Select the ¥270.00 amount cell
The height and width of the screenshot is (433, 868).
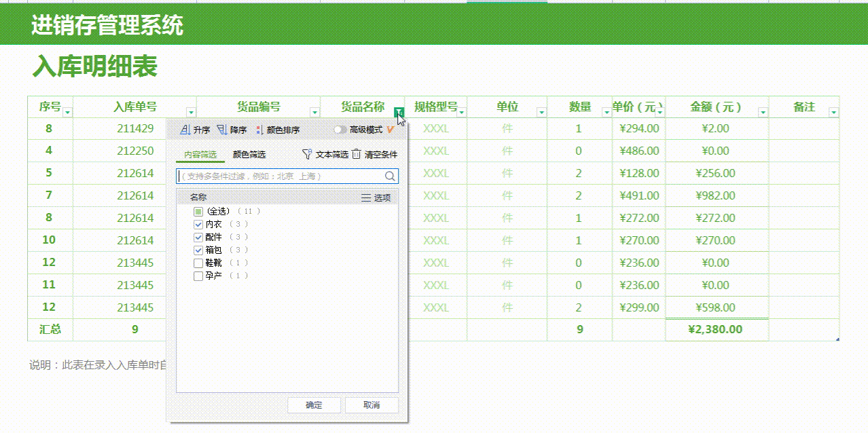pos(717,240)
